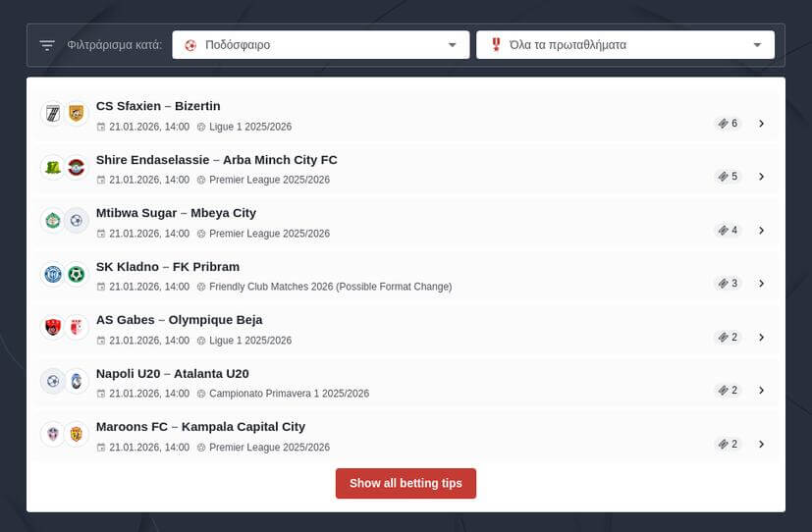This screenshot has height=532, width=812.
Task: Click the filter lines icon
Action: tap(47, 45)
